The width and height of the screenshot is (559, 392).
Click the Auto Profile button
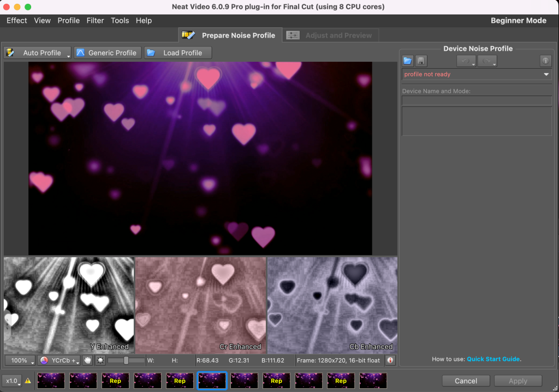(38, 53)
